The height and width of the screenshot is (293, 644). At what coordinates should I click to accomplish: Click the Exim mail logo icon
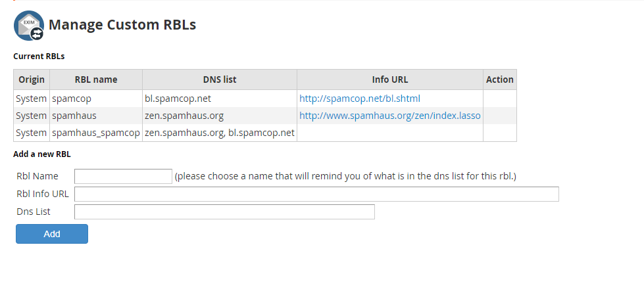click(29, 26)
